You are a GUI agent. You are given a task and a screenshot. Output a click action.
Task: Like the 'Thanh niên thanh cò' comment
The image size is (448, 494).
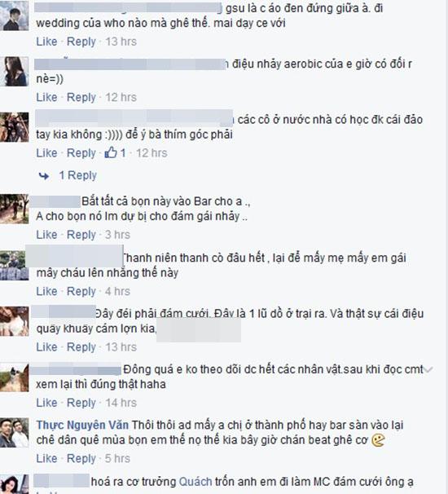[x=46, y=291]
